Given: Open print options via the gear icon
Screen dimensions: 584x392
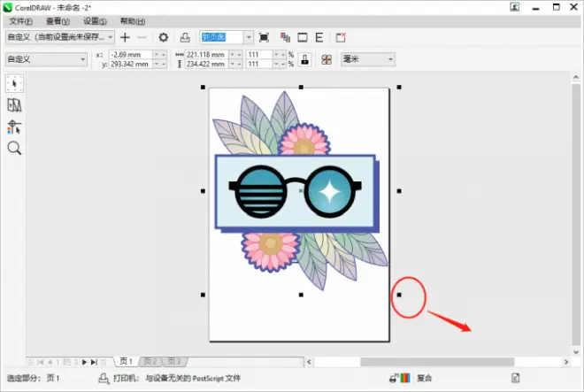Looking at the screenshot, I should 163,37.
